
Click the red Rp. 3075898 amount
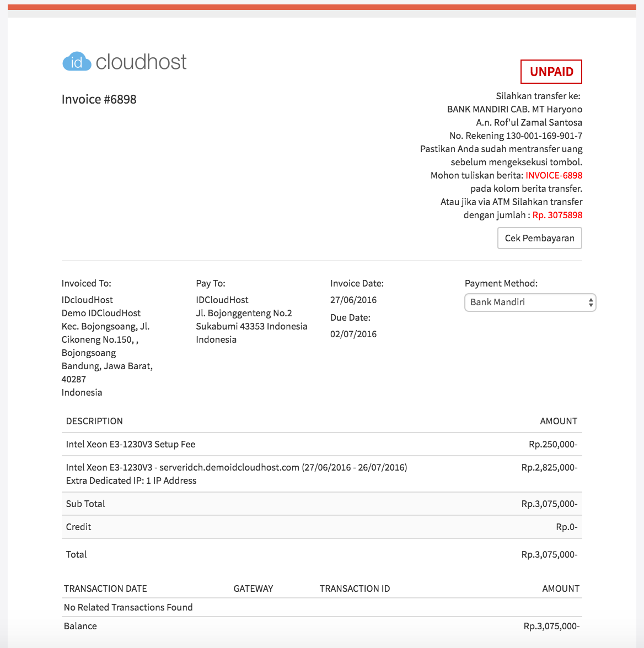pyautogui.click(x=557, y=215)
